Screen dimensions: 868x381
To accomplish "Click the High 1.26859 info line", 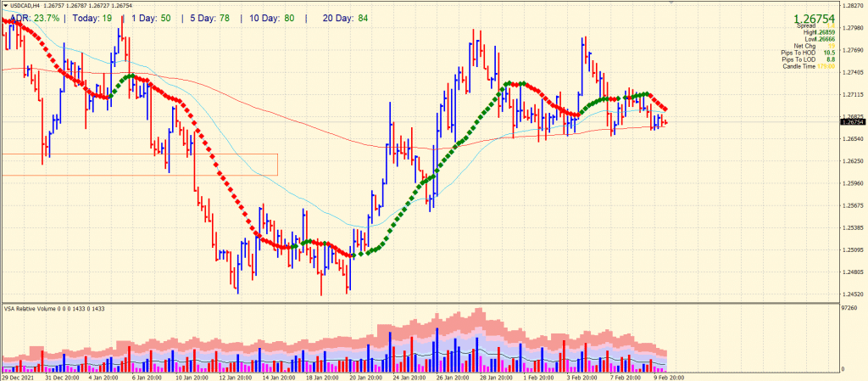I will [x=818, y=33].
